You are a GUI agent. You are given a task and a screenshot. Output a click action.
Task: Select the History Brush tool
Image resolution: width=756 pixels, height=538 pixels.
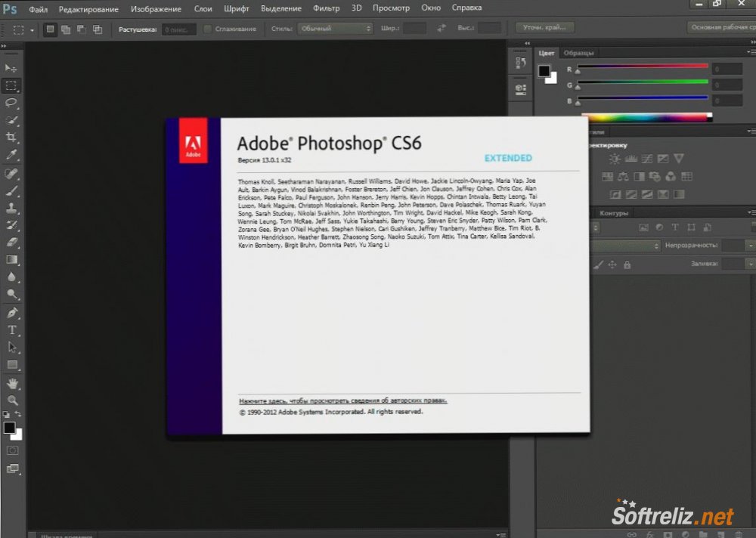11,225
